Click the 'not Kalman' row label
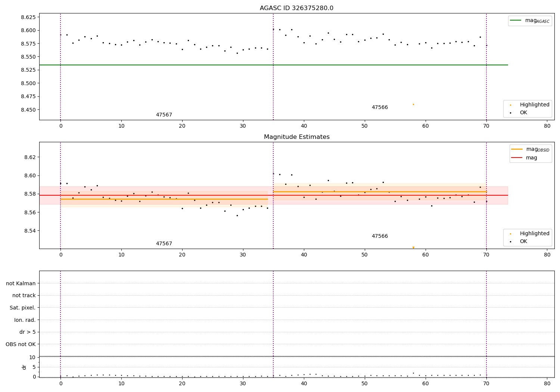The image size is (560, 392). pos(21,283)
